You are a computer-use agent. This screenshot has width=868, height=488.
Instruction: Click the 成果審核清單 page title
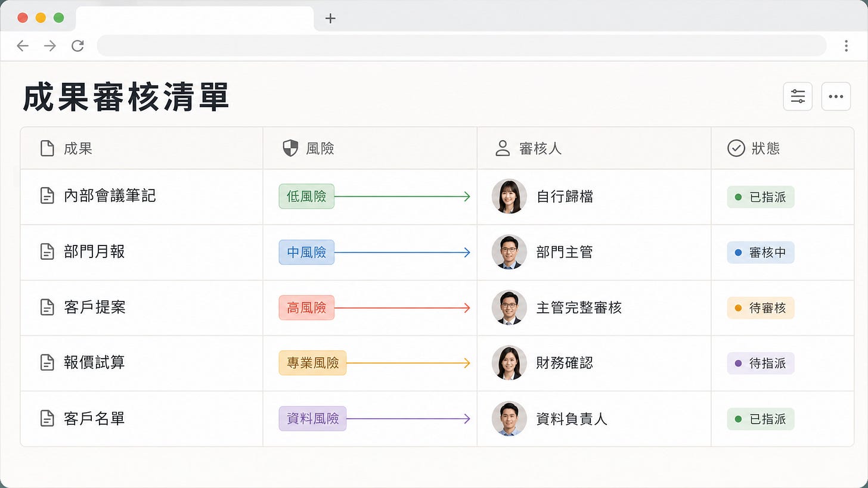[126, 98]
